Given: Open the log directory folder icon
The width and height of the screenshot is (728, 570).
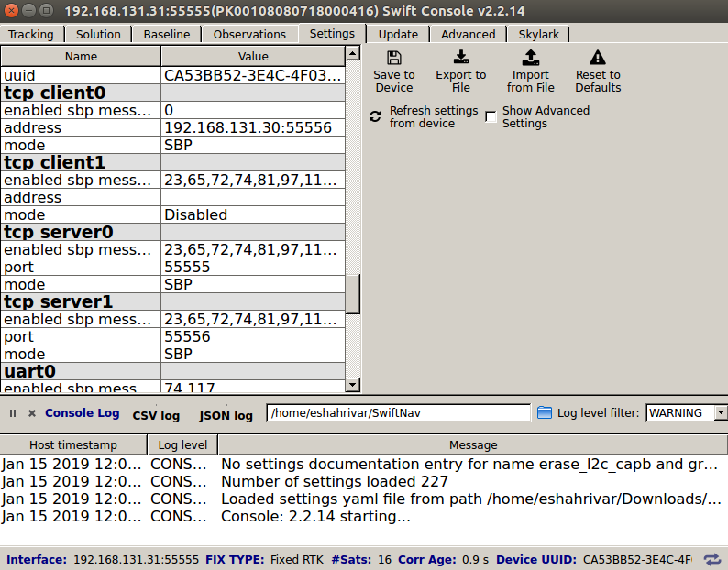Looking at the screenshot, I should point(544,413).
